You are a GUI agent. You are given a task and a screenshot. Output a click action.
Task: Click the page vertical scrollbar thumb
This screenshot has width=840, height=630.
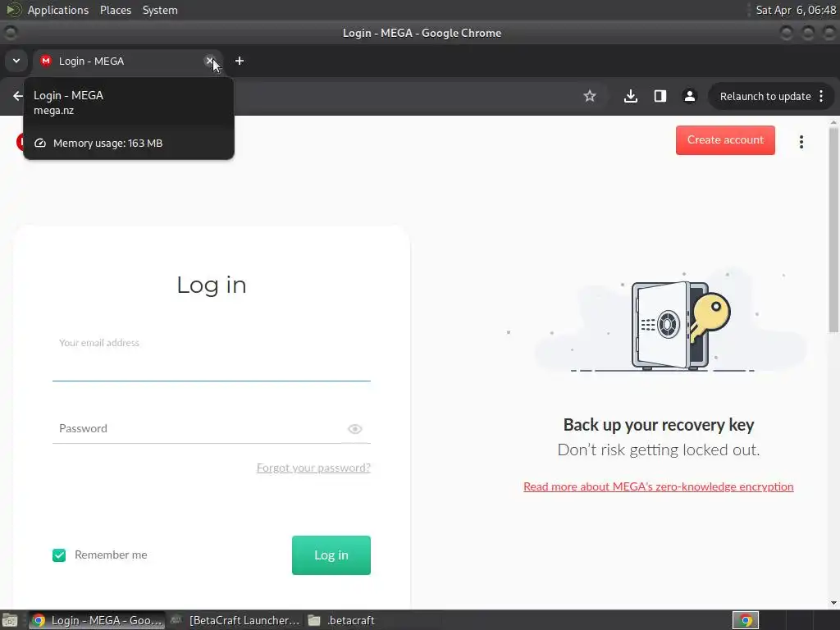pyautogui.click(x=833, y=231)
